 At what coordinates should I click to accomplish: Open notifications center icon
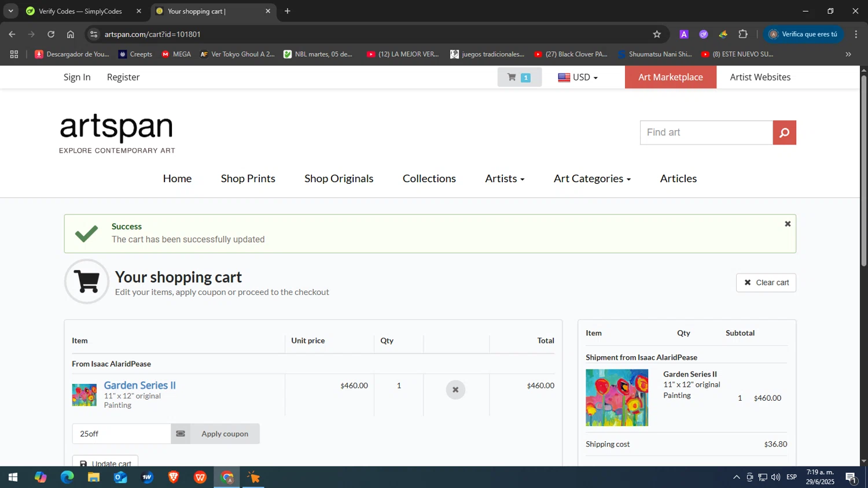851,478
